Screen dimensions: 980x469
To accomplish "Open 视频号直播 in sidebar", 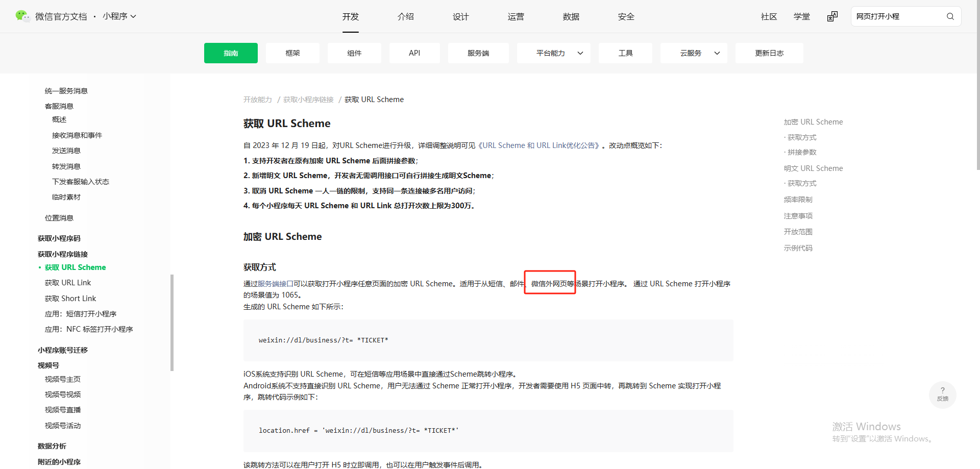I will click(x=63, y=410).
